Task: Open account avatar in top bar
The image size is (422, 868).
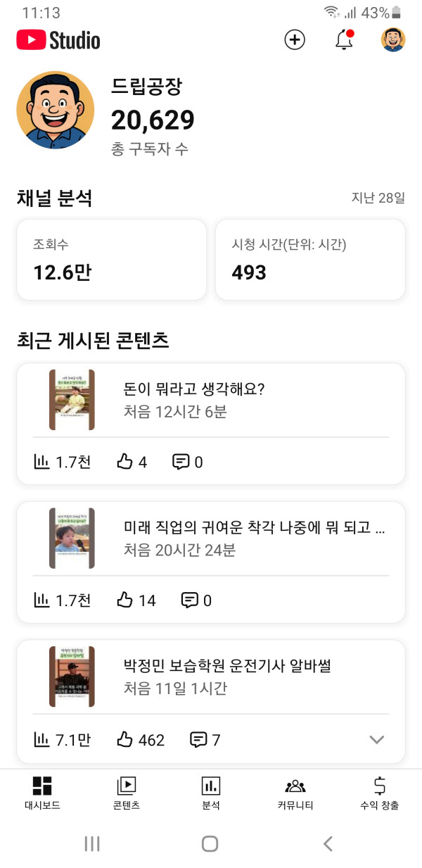Action: (x=393, y=40)
